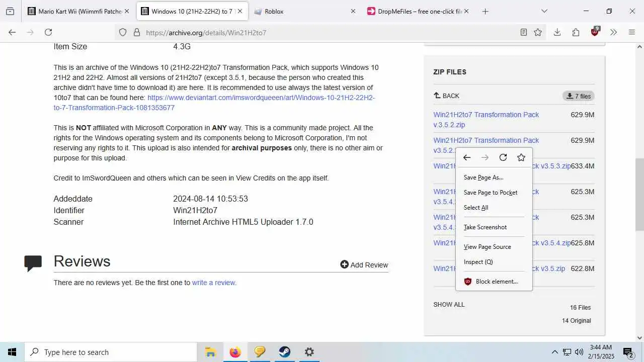Image resolution: width=644 pixels, height=362 pixels.
Task: Click context menu Back arrow
Action: [x=467, y=157]
